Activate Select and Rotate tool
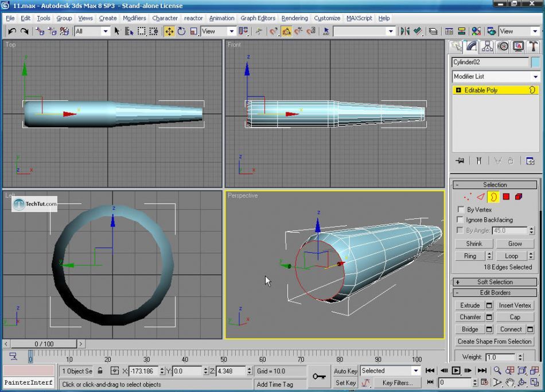 (x=181, y=32)
